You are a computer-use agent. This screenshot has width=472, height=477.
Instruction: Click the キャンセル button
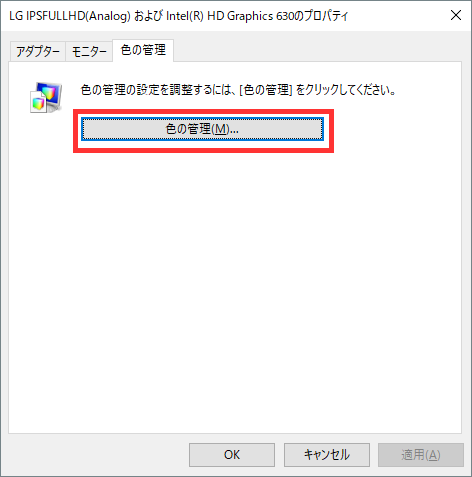tap(327, 455)
